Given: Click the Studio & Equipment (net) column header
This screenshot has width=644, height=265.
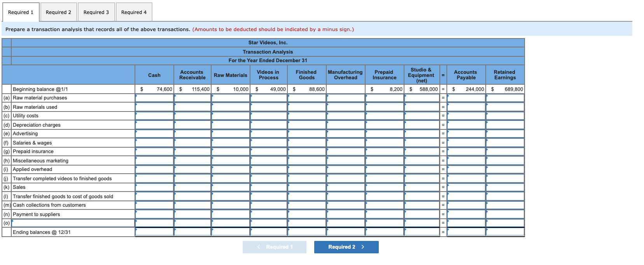Looking at the screenshot, I should [x=421, y=75].
